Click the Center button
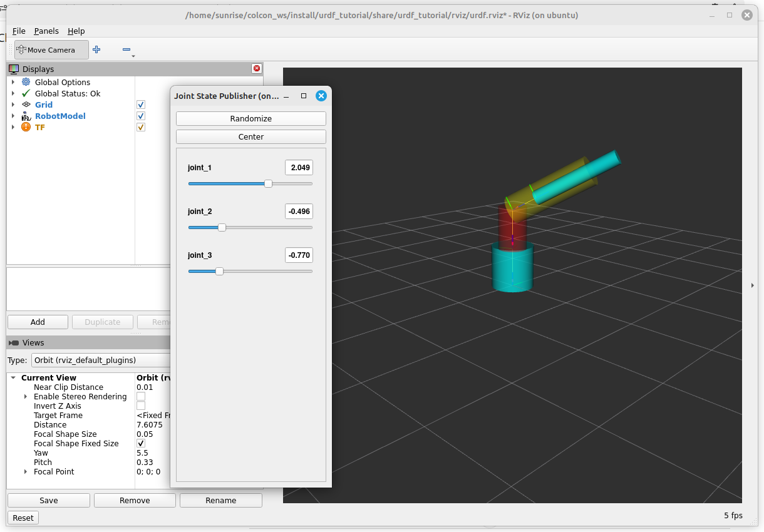 250,137
